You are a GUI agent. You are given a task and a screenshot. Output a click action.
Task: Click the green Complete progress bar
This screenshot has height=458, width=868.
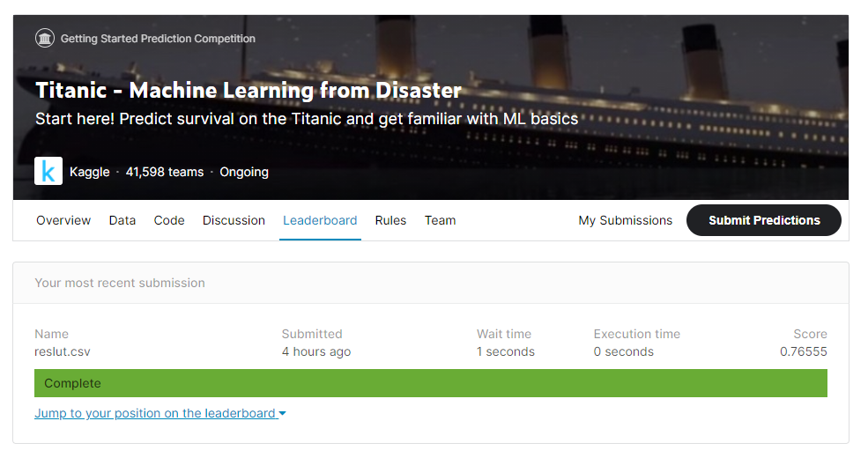(x=431, y=383)
